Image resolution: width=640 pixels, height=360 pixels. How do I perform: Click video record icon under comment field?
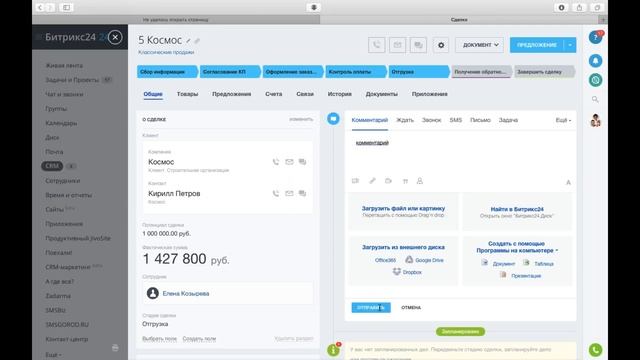click(388, 181)
